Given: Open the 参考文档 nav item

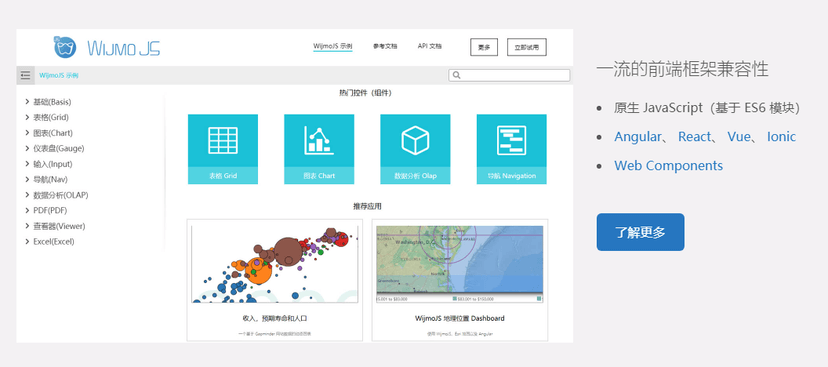Looking at the screenshot, I should [x=385, y=46].
